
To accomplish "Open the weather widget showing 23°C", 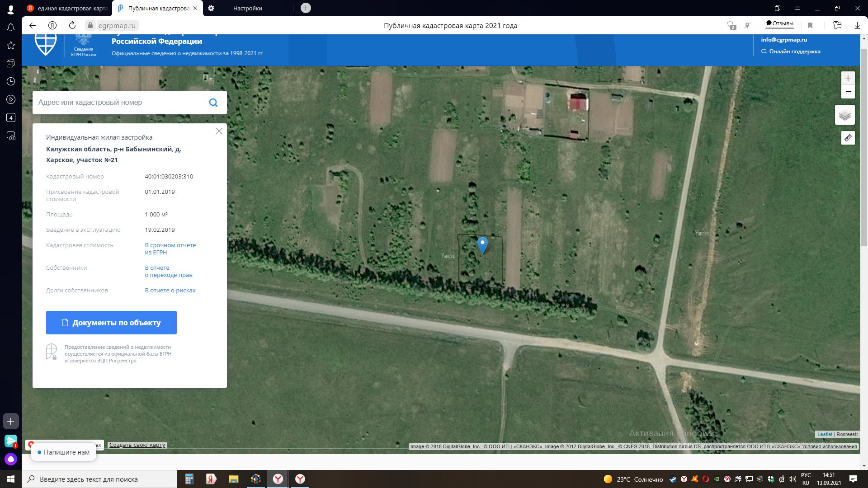I will click(x=633, y=479).
